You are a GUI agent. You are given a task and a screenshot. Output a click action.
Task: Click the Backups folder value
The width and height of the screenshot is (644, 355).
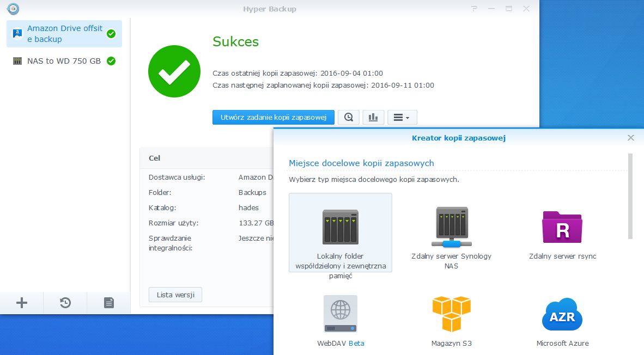(x=252, y=193)
